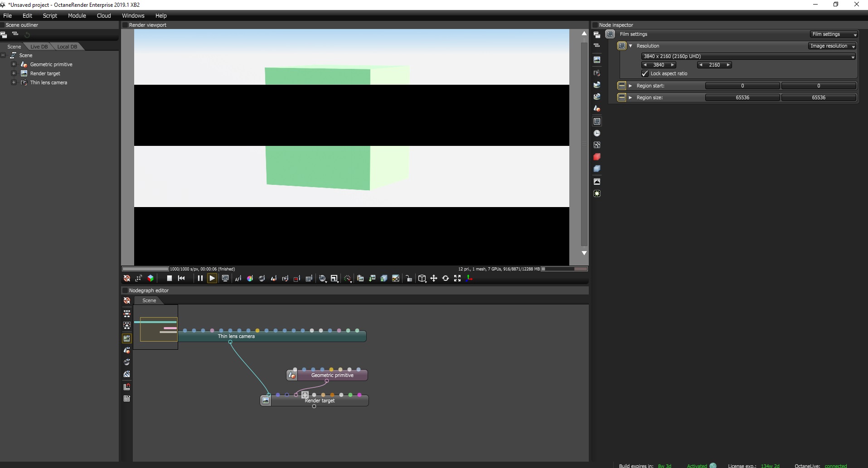Enable the film region picker
This screenshot has height=468, width=868.
(x=309, y=279)
